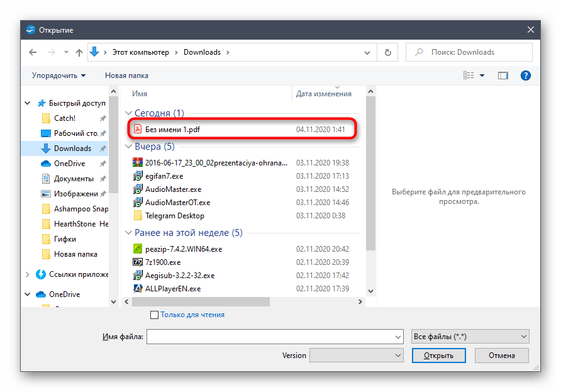Go up one folder level

pos(79,52)
